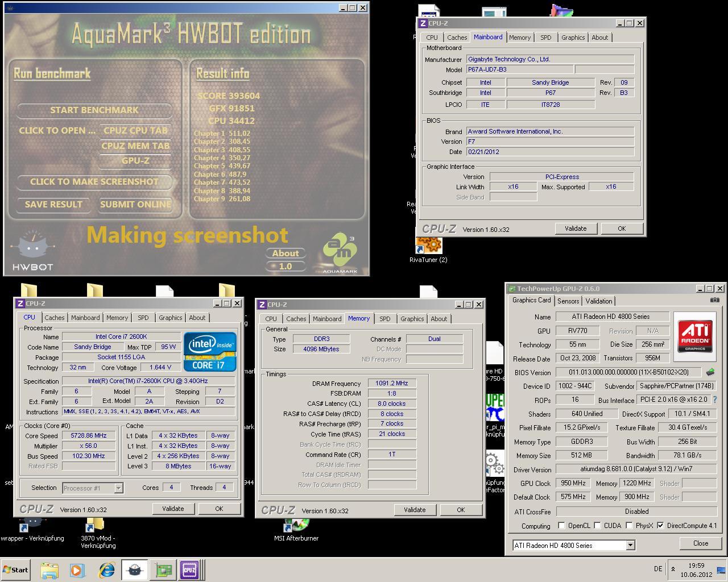Click SUBMIT ONLINE in AquaMark

[x=135, y=205]
